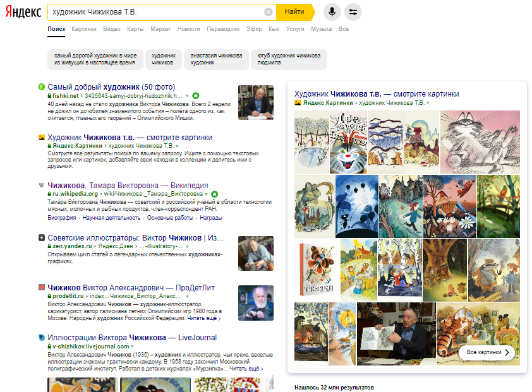Viewport: 532px width, 392px height.
Task: Open the photo thumbnail beside the Яндекс.Дзен result
Action: pos(256,253)
